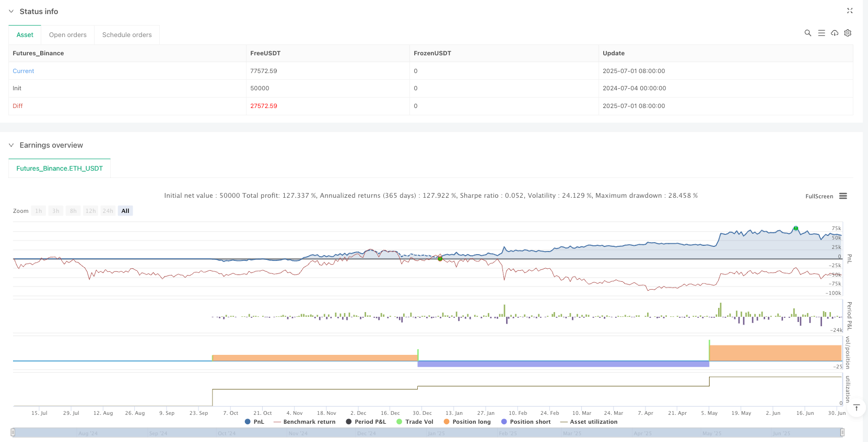The image size is (868, 442).
Task: Open the list view icon beside search
Action: pos(821,33)
